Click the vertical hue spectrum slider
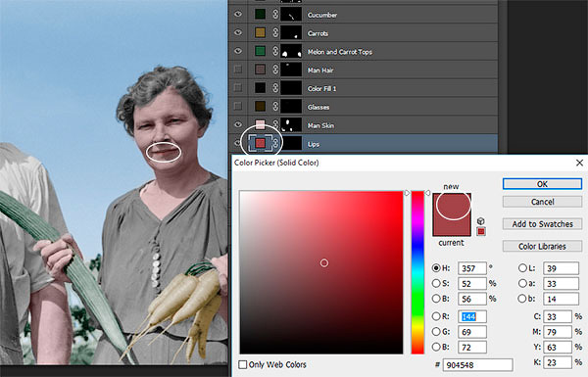Screen dimensions: 588x377 click(417, 272)
